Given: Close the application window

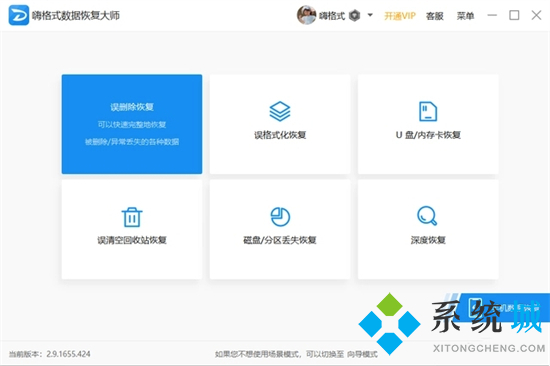Looking at the screenshot, I should (x=536, y=15).
